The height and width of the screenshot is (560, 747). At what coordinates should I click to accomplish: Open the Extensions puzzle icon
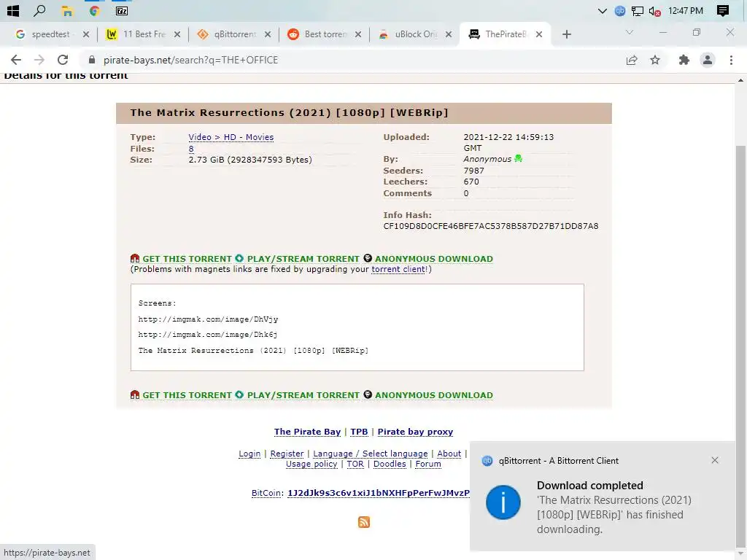684,60
